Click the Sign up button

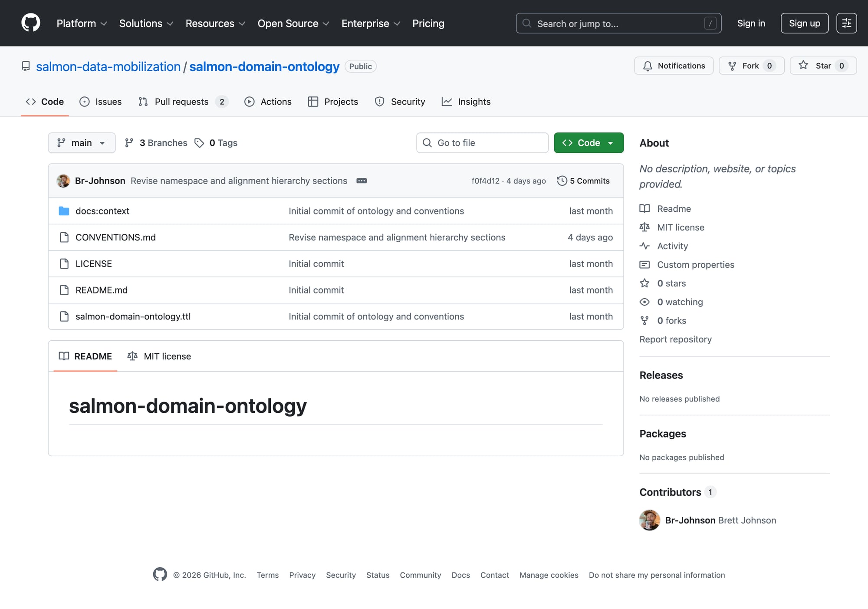pyautogui.click(x=804, y=23)
